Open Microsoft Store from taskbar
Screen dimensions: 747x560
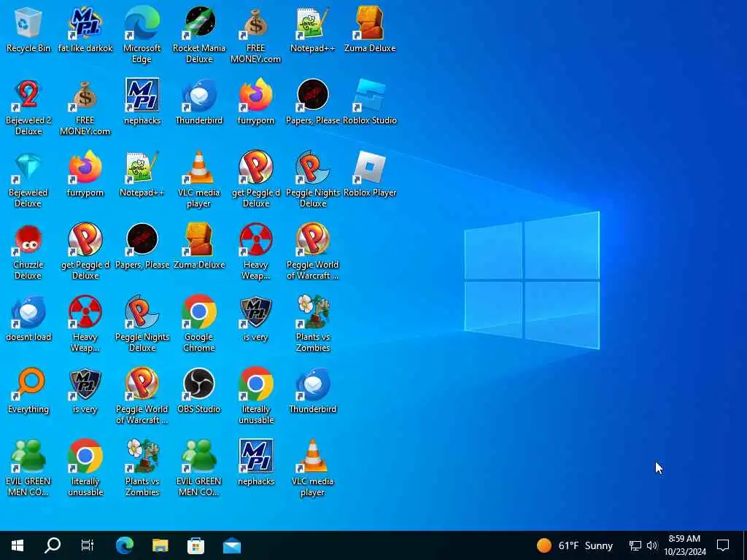pyautogui.click(x=196, y=545)
